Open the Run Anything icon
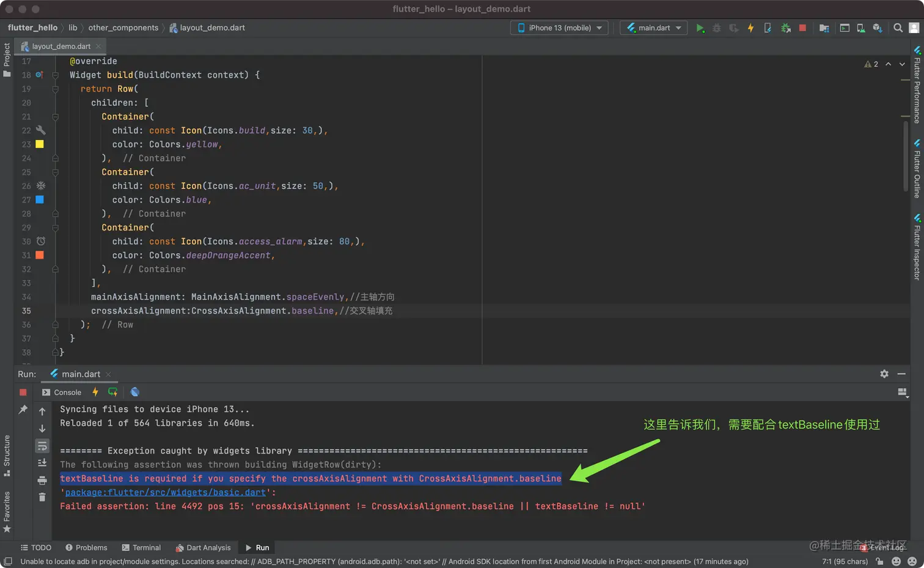Image resolution: width=924 pixels, height=568 pixels. click(x=845, y=28)
